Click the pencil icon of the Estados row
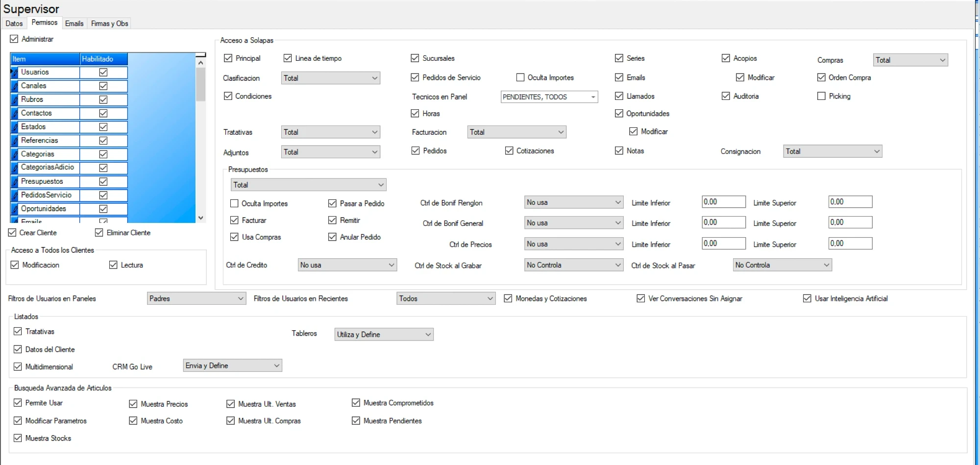Viewport: 980px width, 465px height. pyautogui.click(x=15, y=127)
